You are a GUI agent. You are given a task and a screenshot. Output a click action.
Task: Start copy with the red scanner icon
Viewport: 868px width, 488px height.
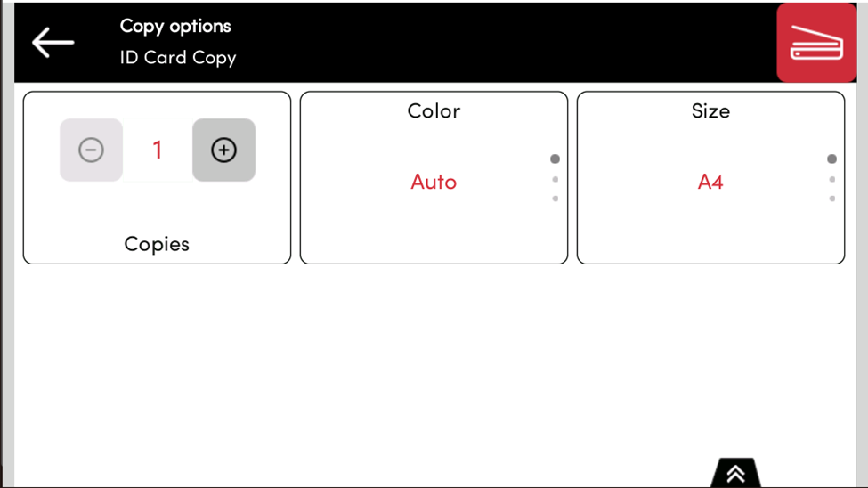(815, 43)
